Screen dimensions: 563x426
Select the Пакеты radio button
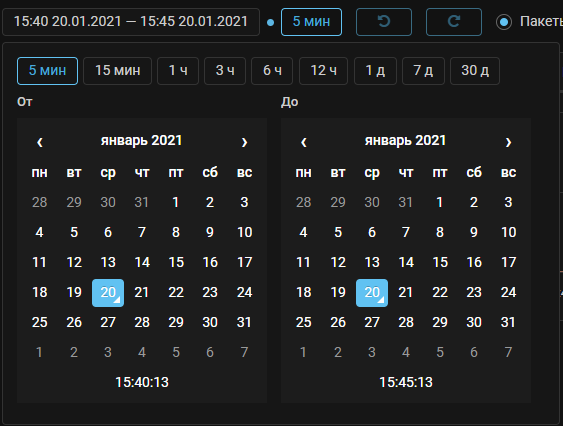tap(504, 22)
